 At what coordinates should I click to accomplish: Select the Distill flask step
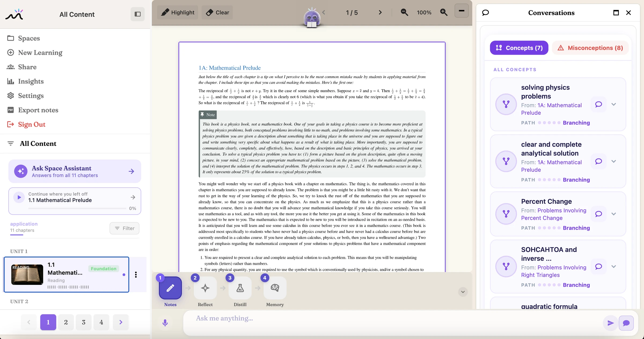[x=240, y=288]
